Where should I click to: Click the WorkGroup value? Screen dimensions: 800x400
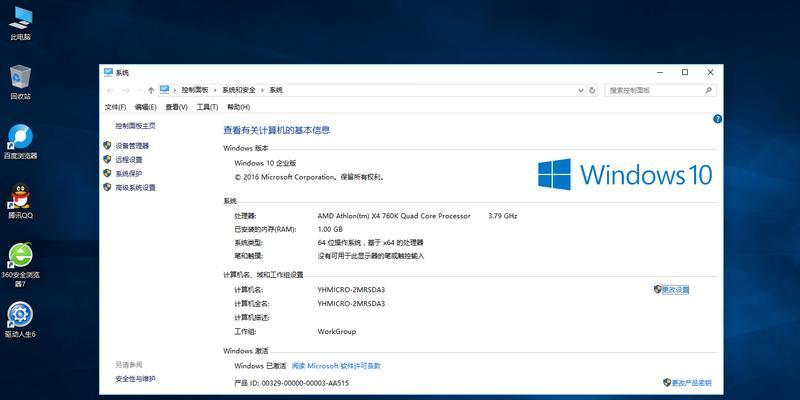337,332
